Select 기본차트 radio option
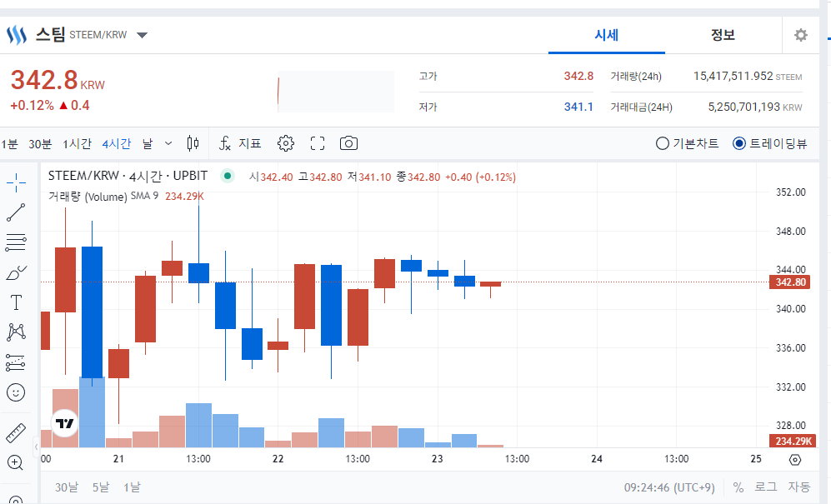 point(688,143)
